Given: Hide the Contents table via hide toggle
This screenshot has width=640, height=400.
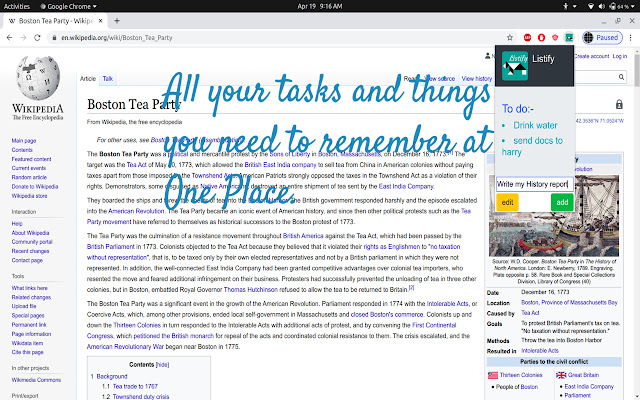Looking at the screenshot, I should (162, 364).
